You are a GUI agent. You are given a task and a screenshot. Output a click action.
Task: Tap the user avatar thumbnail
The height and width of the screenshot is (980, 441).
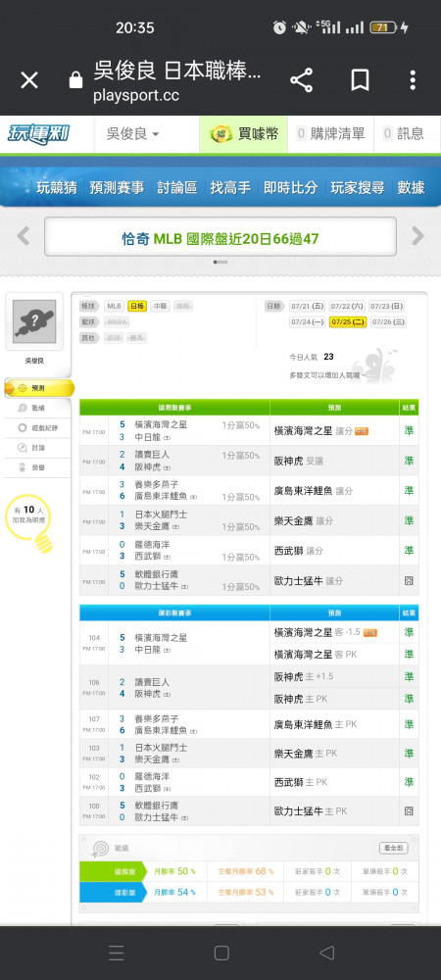pos(34,321)
